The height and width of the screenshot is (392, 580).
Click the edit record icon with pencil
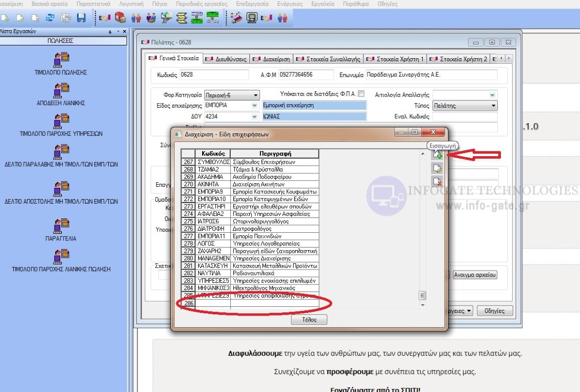pos(437,168)
